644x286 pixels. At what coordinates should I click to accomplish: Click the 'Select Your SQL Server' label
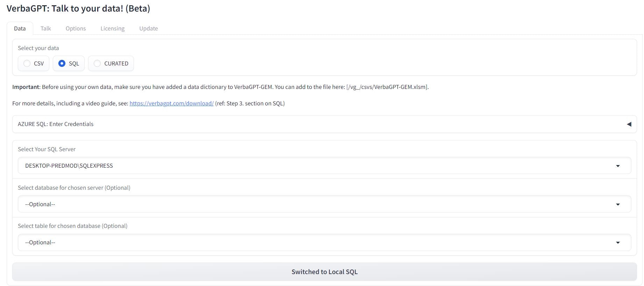tap(46, 149)
